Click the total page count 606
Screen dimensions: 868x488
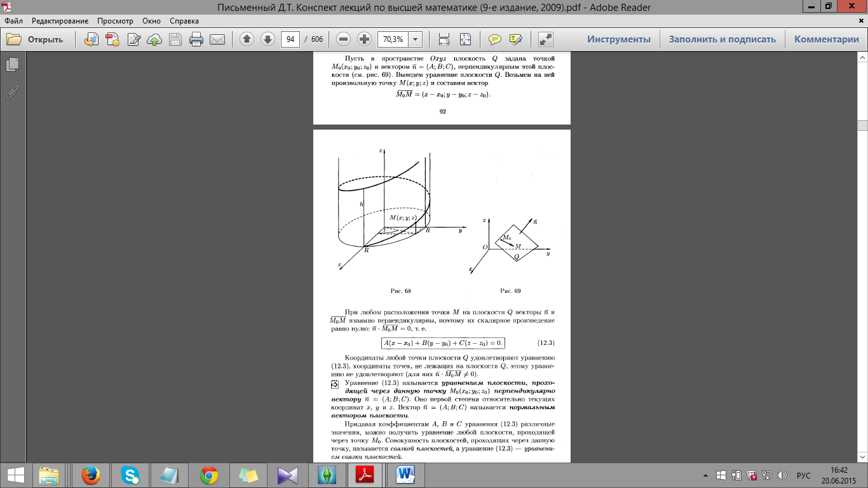point(317,39)
